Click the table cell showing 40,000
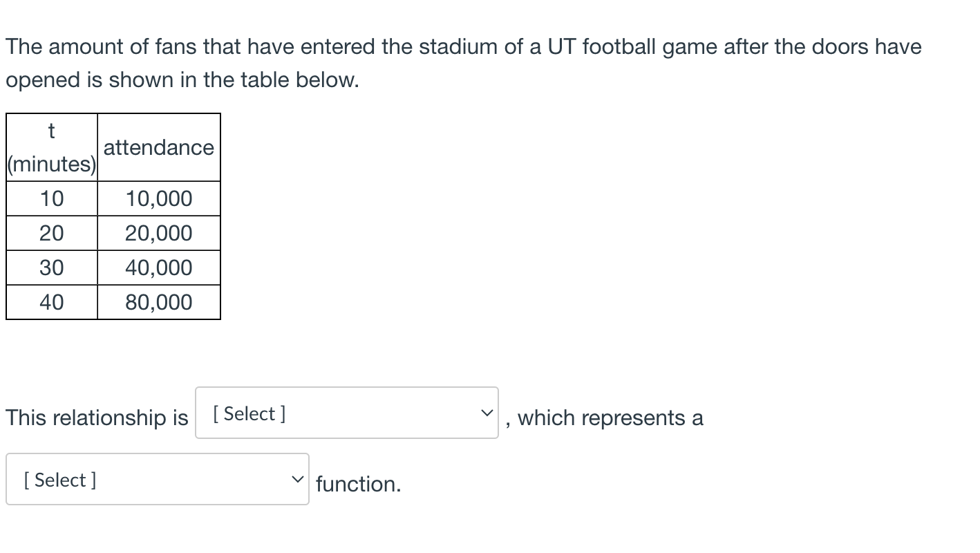Viewport: 980px width, 553px height. click(x=159, y=268)
